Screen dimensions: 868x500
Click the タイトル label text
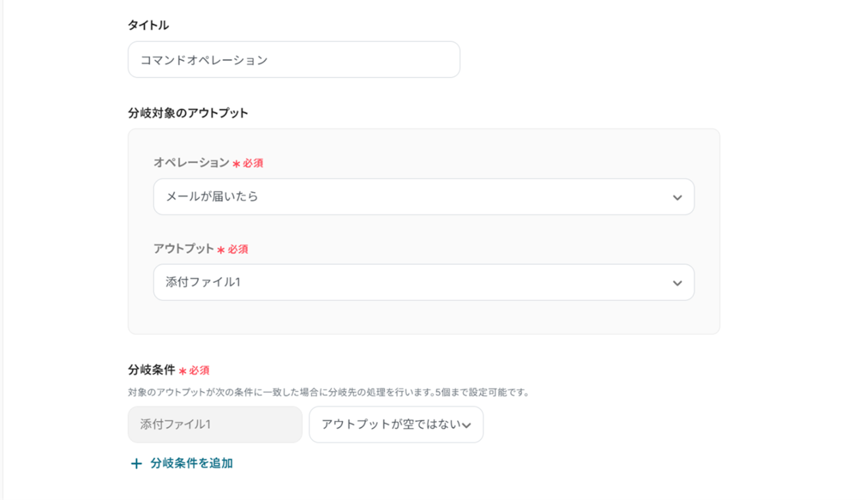pos(148,25)
